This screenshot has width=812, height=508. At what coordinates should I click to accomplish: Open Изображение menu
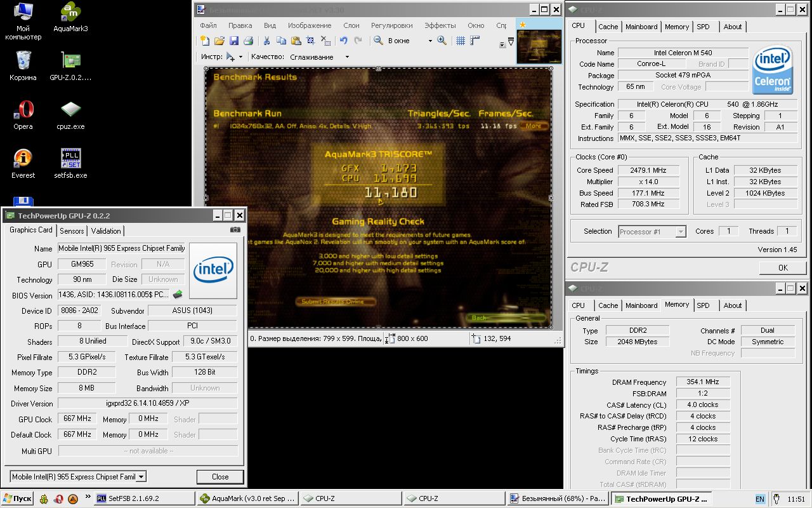310,25
